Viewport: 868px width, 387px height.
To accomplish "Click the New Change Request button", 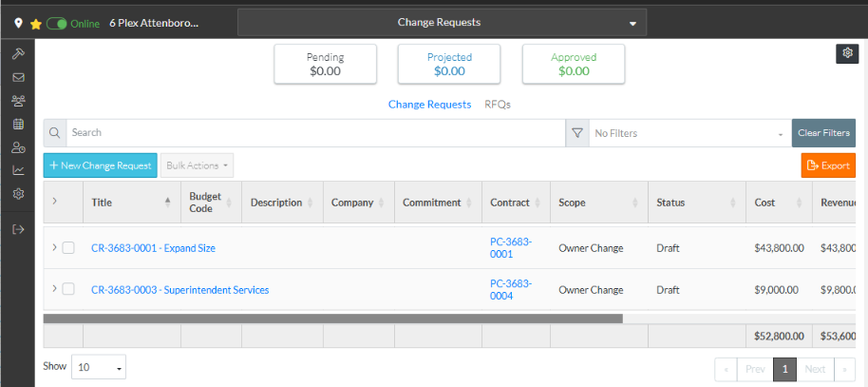I will tap(100, 165).
